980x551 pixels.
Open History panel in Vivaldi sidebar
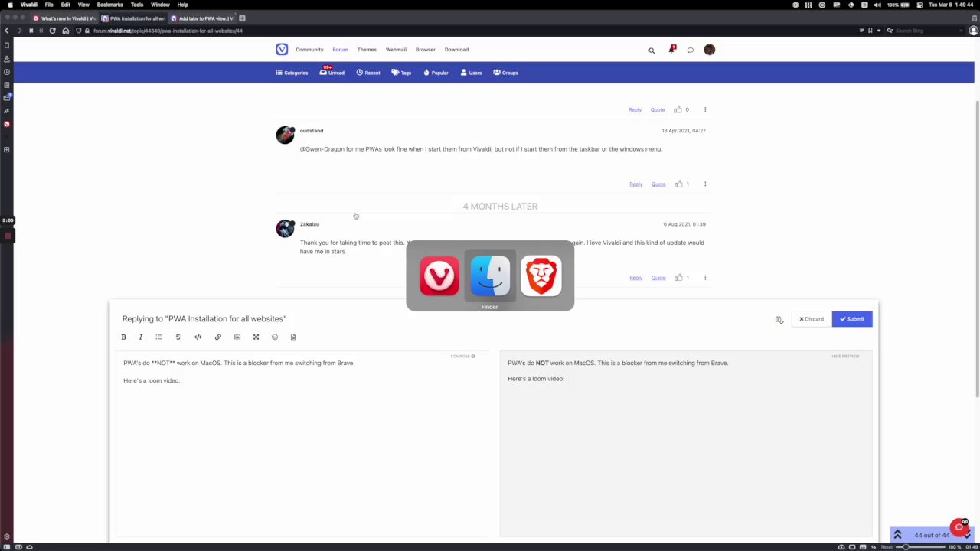pos(7,72)
